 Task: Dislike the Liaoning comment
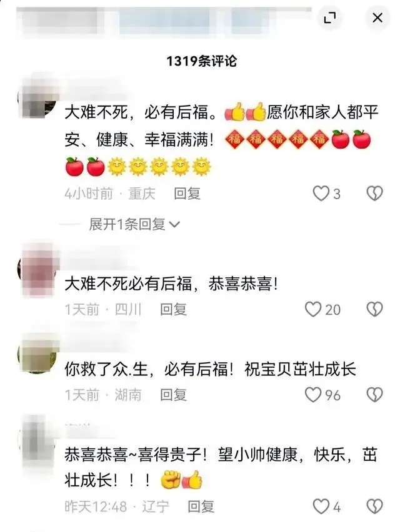tap(374, 506)
